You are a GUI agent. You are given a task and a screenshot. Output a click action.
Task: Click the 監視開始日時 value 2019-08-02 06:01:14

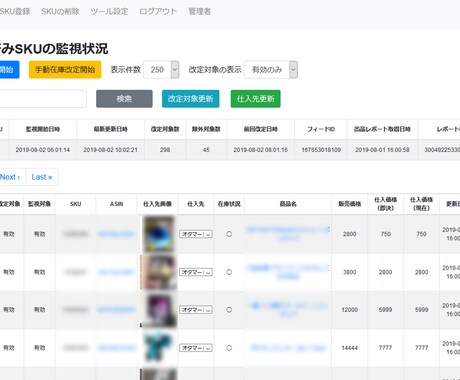pos(43,150)
